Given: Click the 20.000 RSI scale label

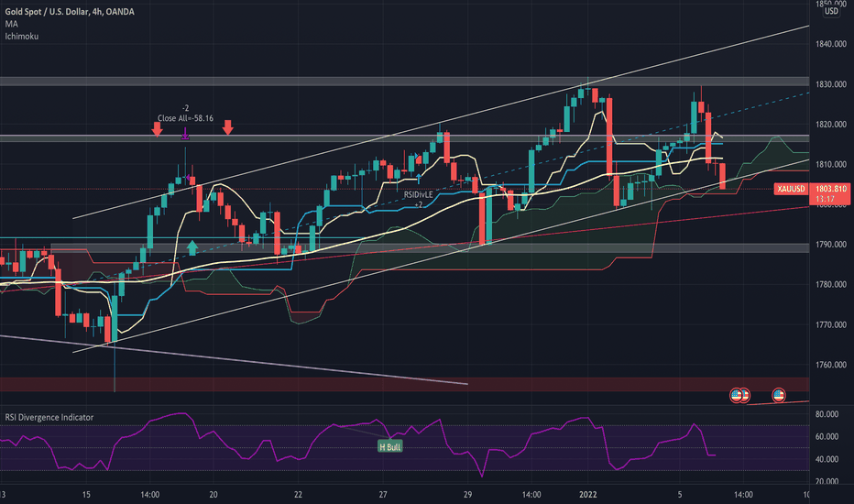Looking at the screenshot, I should point(827,481).
